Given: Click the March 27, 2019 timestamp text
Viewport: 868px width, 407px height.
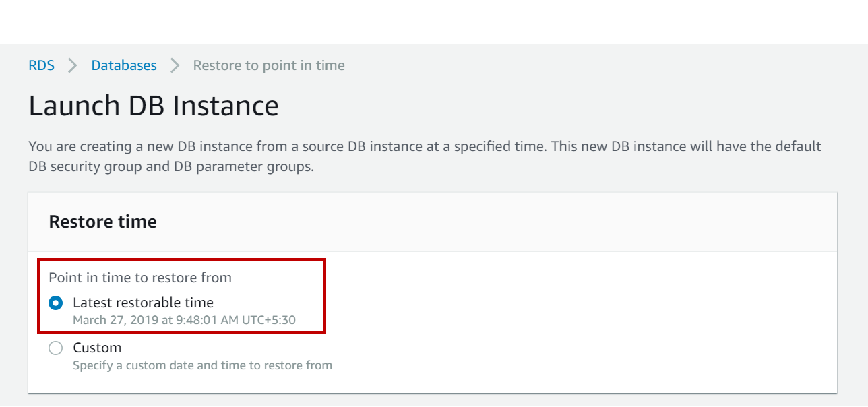Looking at the screenshot, I should click(184, 320).
